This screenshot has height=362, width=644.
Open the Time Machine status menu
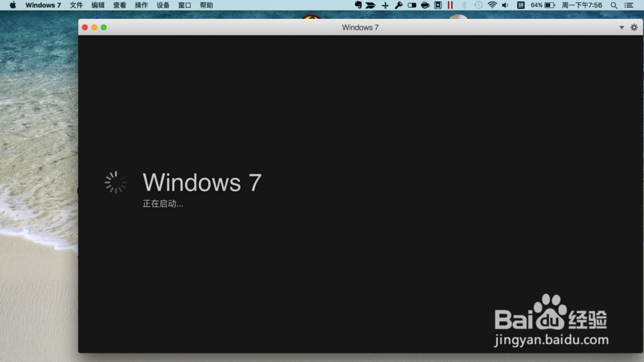[478, 5]
